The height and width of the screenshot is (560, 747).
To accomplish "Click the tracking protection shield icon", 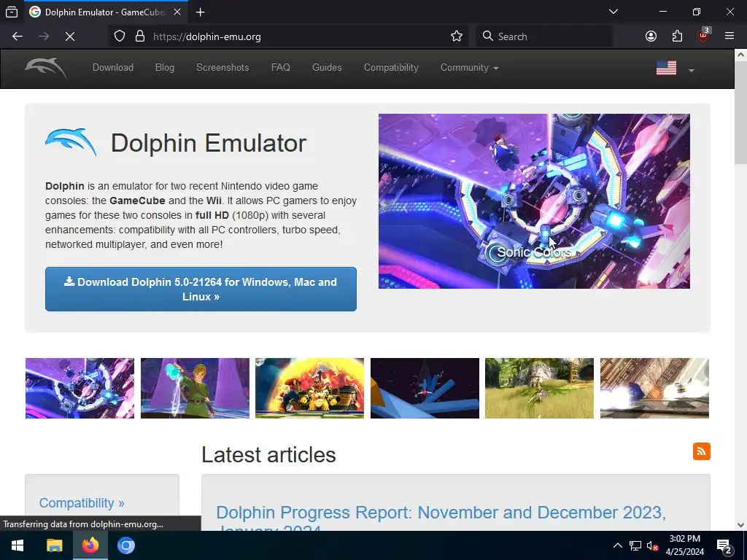I will [x=120, y=36].
